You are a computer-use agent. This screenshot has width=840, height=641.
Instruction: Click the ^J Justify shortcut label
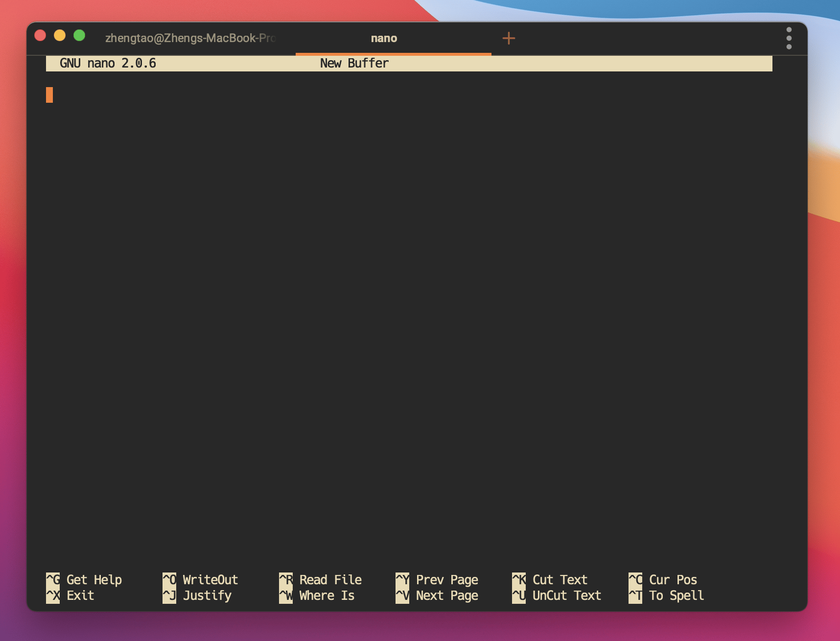[x=197, y=595]
